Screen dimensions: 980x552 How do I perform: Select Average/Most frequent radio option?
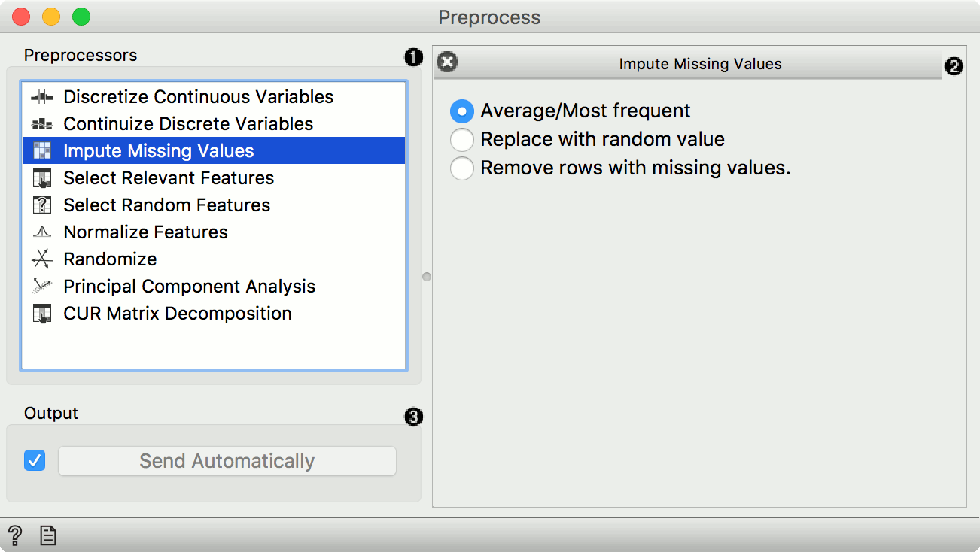point(461,111)
